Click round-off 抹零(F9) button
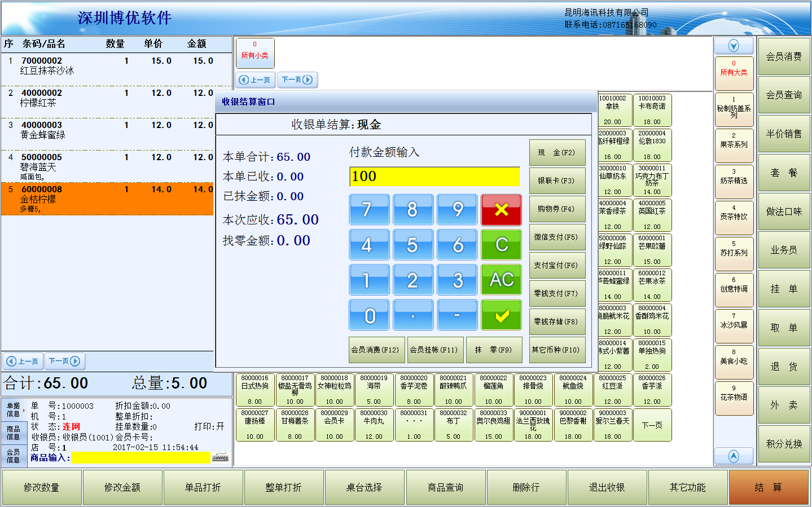Screen dimensions: 812x507 point(494,350)
